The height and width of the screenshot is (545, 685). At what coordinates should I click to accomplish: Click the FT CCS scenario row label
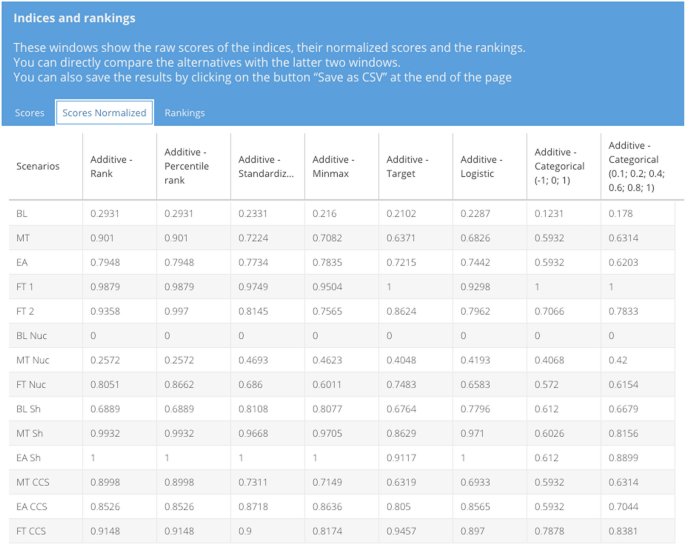pos(30,531)
